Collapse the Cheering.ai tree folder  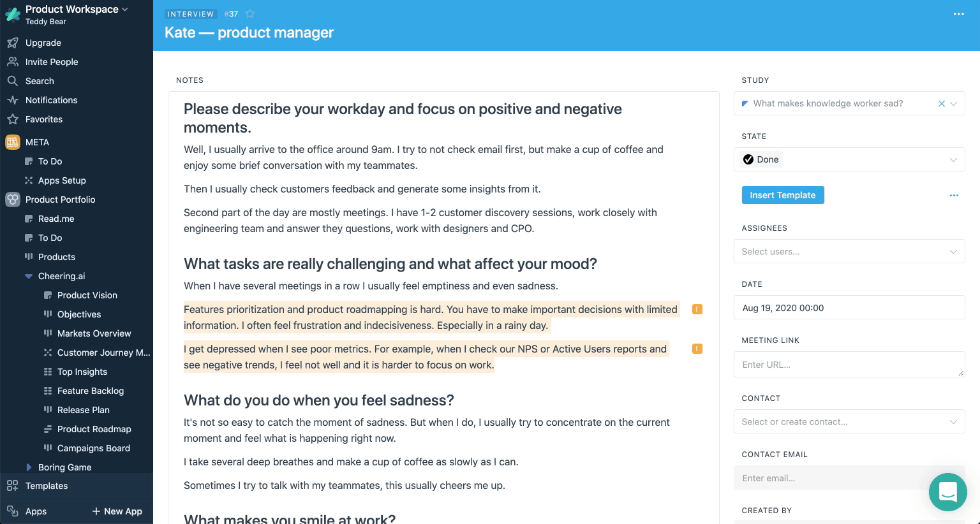click(x=29, y=276)
